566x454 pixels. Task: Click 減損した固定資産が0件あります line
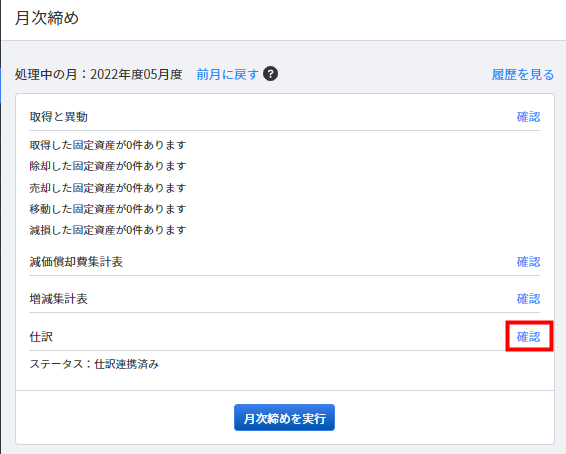(108, 230)
